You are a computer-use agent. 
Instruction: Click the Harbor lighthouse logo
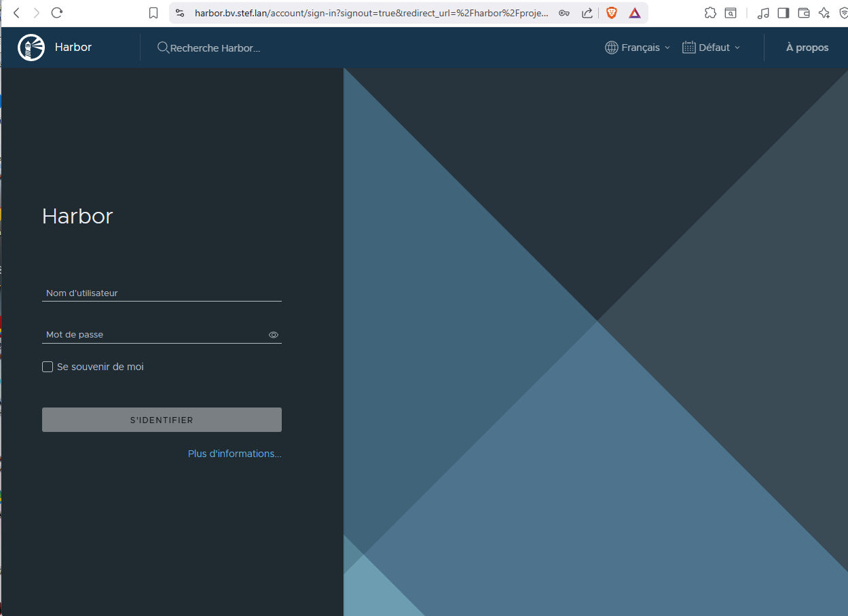coord(31,48)
